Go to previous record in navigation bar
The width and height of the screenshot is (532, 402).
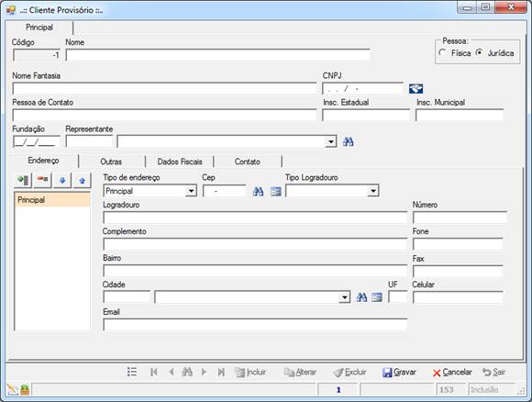(172, 372)
